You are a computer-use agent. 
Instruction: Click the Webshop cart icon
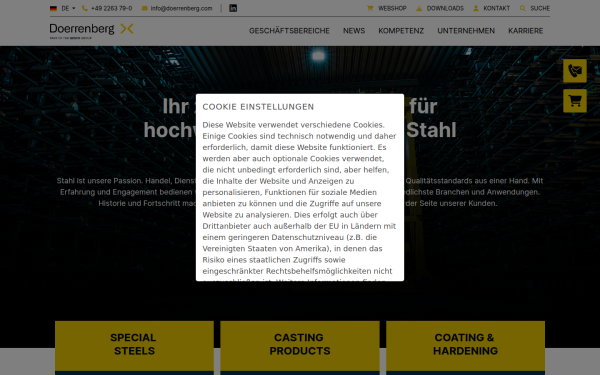click(x=370, y=8)
